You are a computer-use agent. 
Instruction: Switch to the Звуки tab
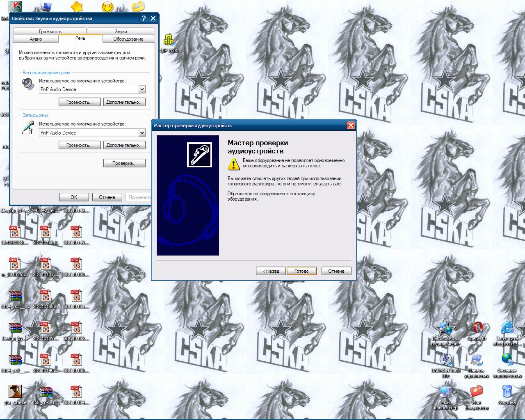point(121,31)
